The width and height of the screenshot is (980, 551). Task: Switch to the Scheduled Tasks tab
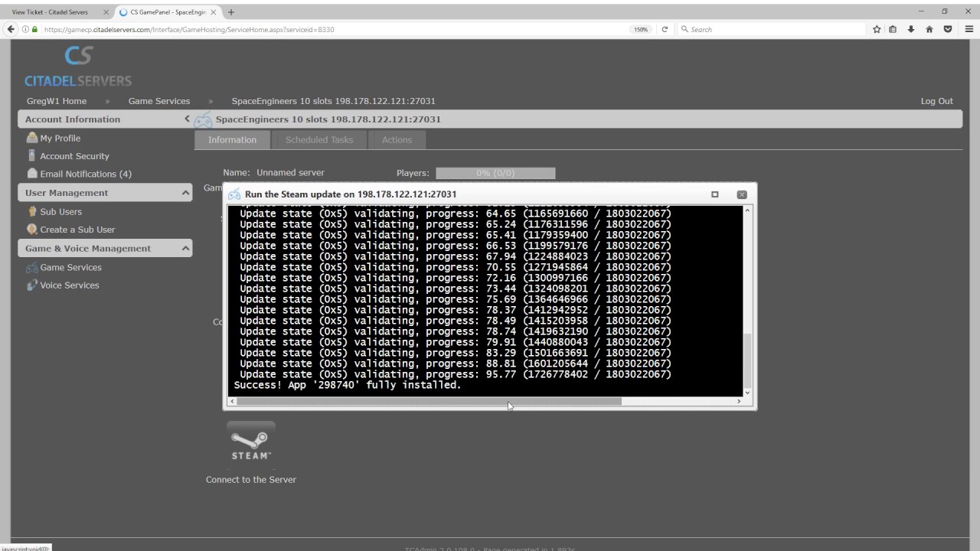pyautogui.click(x=319, y=140)
